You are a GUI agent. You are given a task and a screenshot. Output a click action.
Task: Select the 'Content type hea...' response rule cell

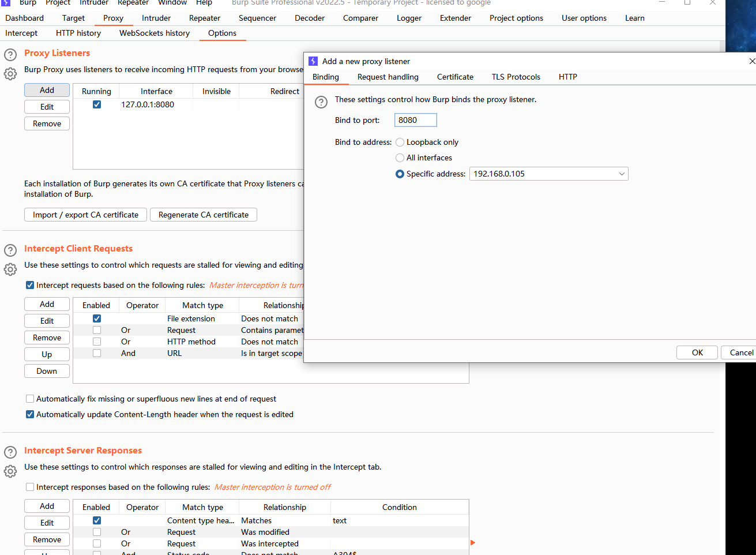pos(201,520)
